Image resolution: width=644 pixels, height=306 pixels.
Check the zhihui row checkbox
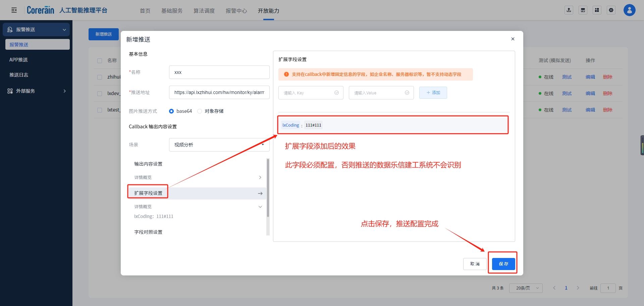pyautogui.click(x=100, y=77)
